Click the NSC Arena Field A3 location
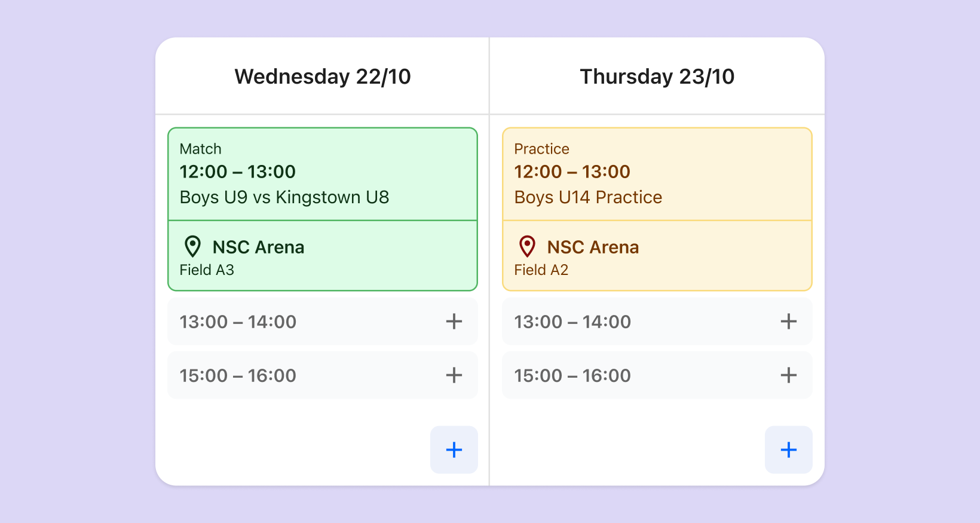Viewport: 980px width, 523px height. pyautogui.click(x=323, y=256)
